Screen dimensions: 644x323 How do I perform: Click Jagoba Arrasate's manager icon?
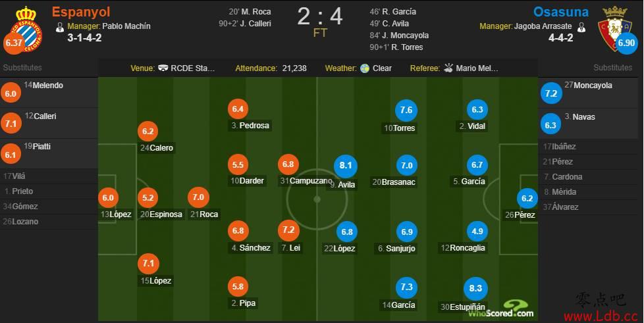pyautogui.click(x=581, y=27)
